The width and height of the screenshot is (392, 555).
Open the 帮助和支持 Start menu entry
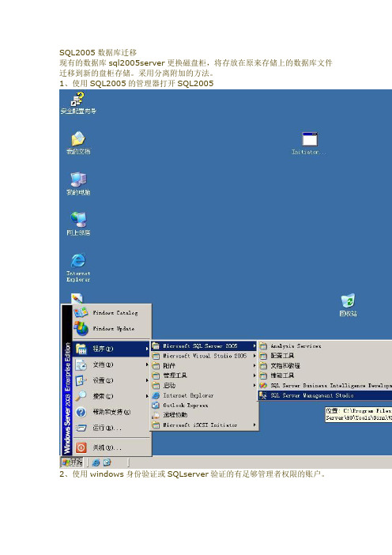[112, 412]
